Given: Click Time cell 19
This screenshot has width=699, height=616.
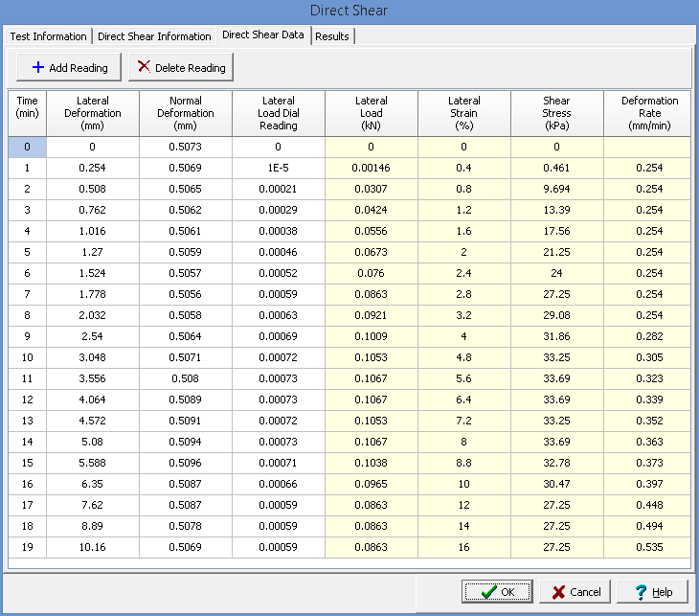Looking at the screenshot, I should (27, 547).
